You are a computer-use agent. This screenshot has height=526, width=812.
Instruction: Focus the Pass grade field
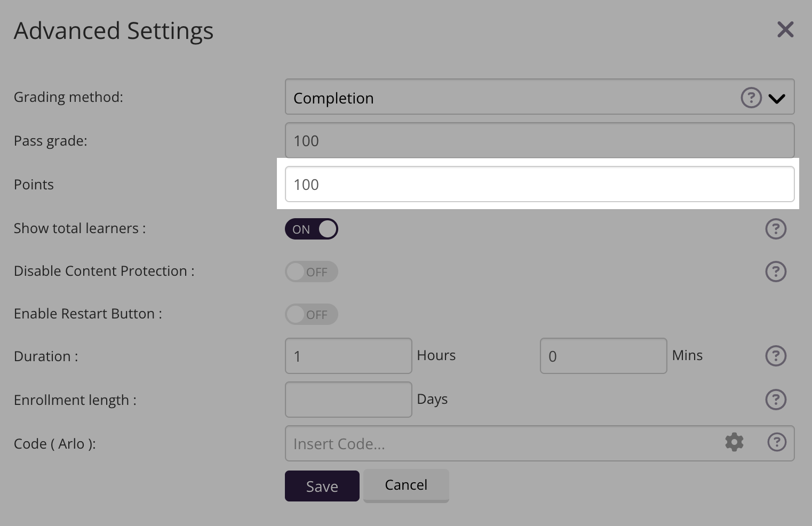point(539,141)
